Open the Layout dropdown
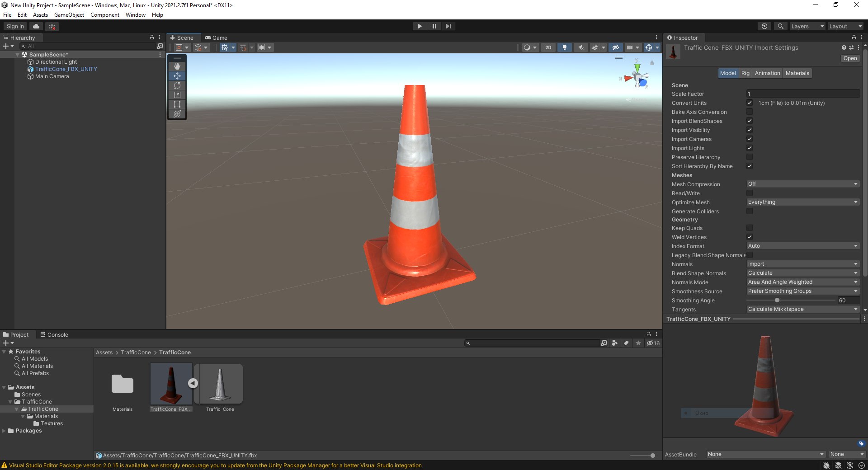The width and height of the screenshot is (868, 470). tap(845, 26)
